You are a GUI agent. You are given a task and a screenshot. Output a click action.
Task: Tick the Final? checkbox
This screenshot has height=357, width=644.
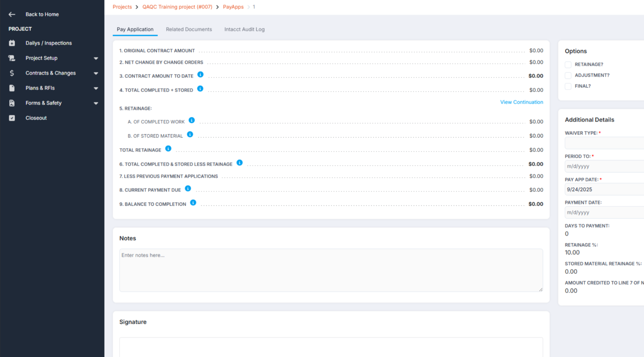tap(568, 86)
